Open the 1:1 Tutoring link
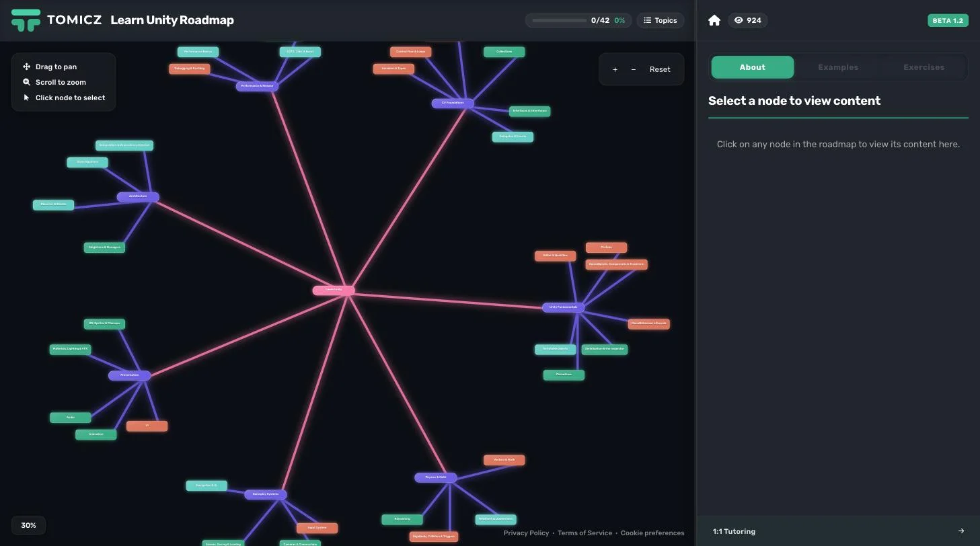 coord(838,531)
